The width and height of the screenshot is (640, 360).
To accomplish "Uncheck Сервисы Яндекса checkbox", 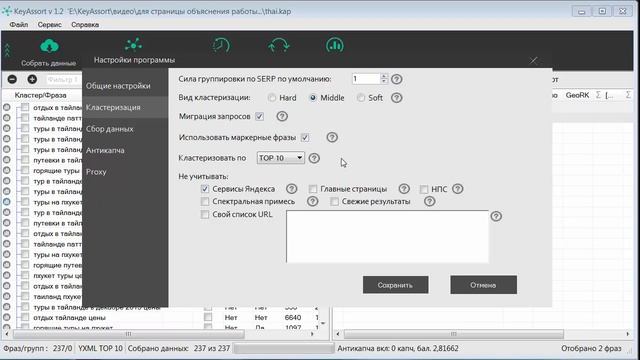I will pyautogui.click(x=205, y=189).
